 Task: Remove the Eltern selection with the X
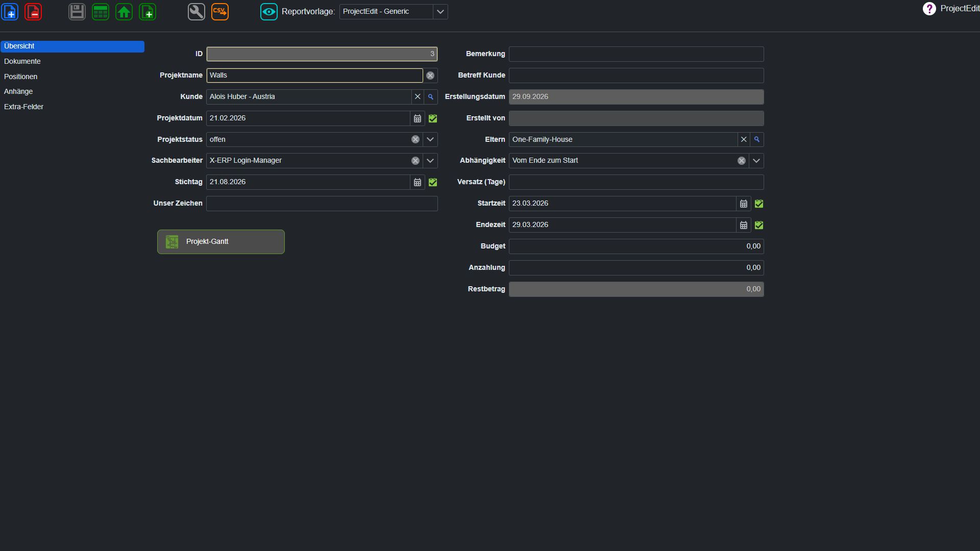click(744, 139)
